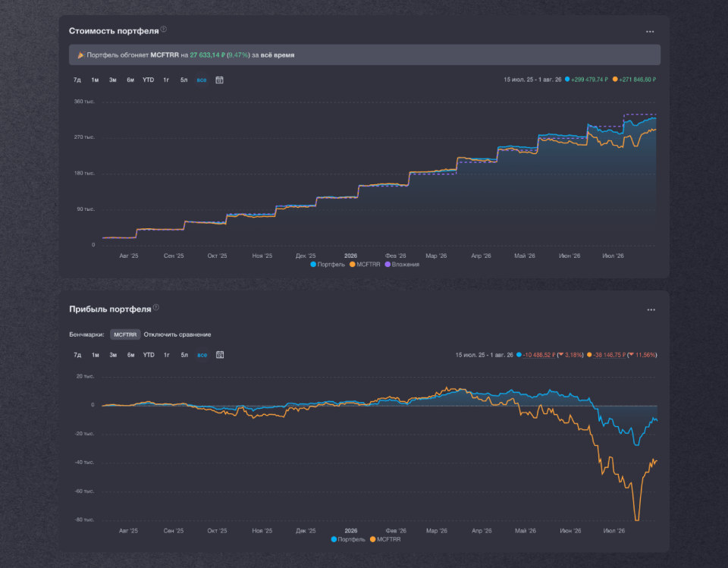The height and width of the screenshot is (568, 728).
Task: Open the MCFTRR benchmark selector
Action: click(125, 334)
